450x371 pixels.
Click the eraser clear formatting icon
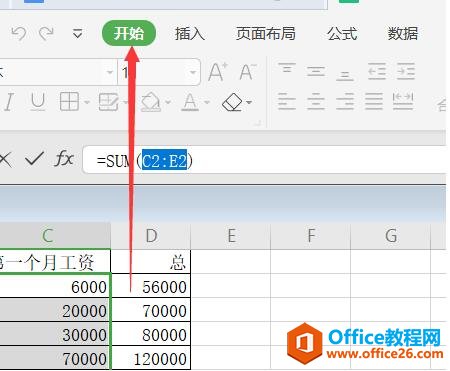click(232, 102)
